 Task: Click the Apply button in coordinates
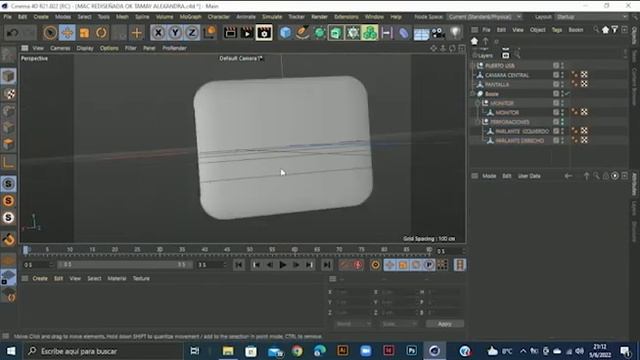[x=444, y=324]
